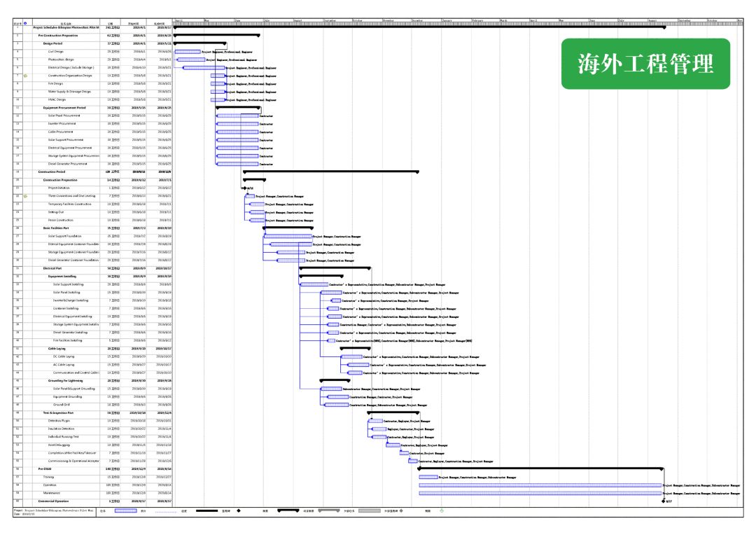Click the Ground Grid task name

coord(61,405)
